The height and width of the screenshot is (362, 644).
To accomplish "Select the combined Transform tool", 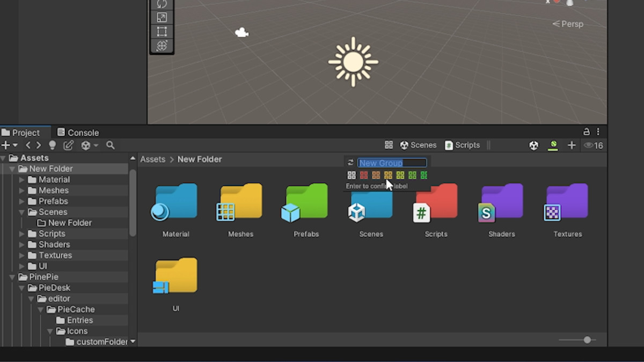I will coord(162,46).
